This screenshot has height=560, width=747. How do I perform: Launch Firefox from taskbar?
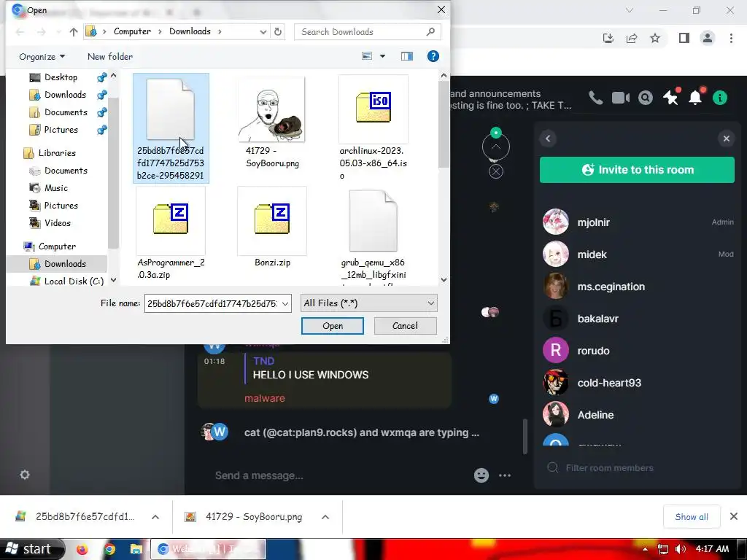[x=82, y=550]
